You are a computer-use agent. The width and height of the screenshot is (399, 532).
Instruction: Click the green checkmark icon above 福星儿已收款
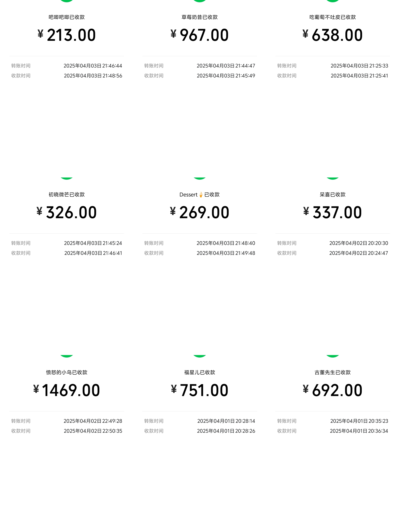click(x=200, y=356)
